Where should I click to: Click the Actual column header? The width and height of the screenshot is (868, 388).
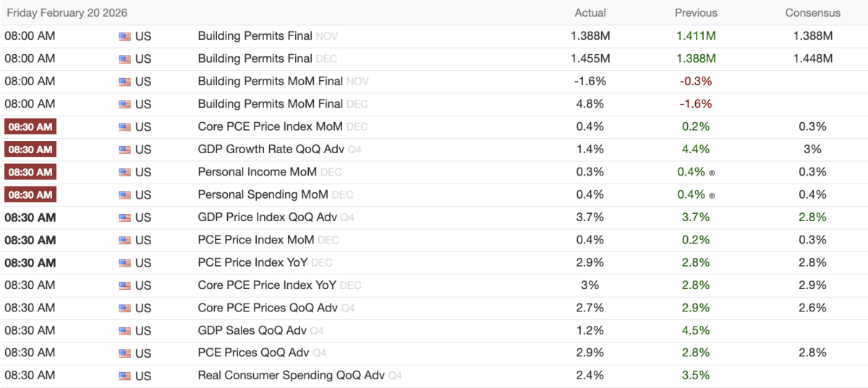click(590, 13)
